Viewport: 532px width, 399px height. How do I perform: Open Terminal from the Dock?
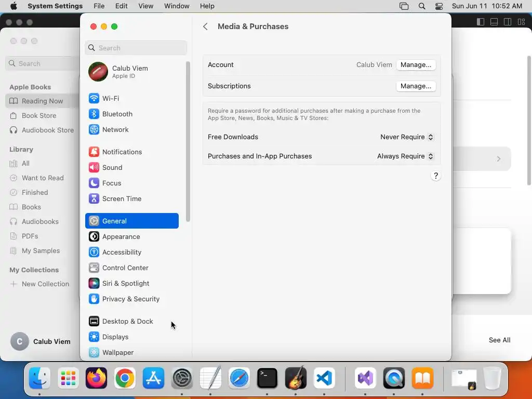pyautogui.click(x=267, y=378)
